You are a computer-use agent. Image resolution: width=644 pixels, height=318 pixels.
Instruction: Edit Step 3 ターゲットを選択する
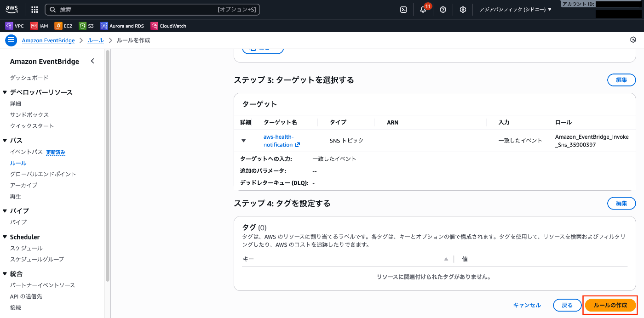tap(621, 79)
